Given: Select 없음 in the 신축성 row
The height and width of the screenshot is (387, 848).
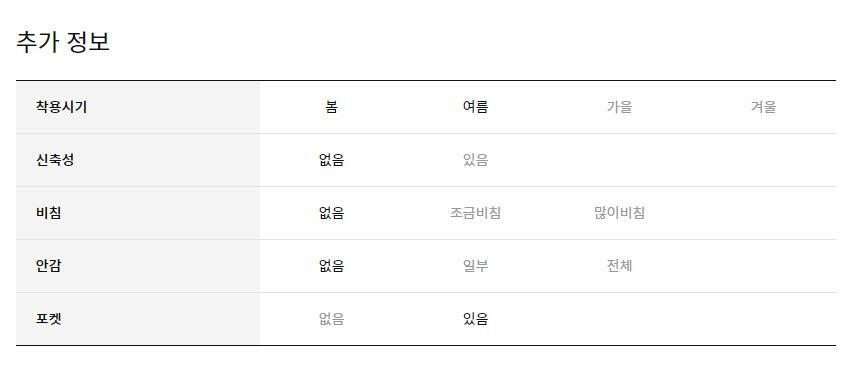Looking at the screenshot, I should point(332,160).
